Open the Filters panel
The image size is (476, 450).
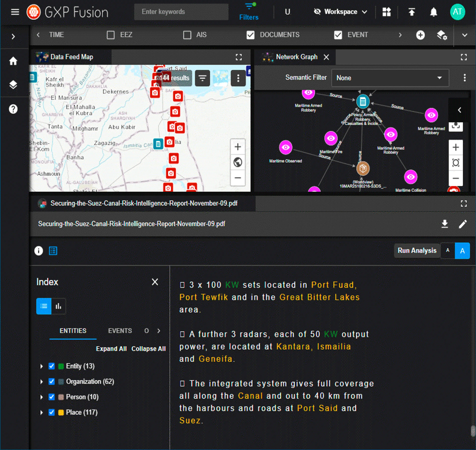[x=249, y=12]
